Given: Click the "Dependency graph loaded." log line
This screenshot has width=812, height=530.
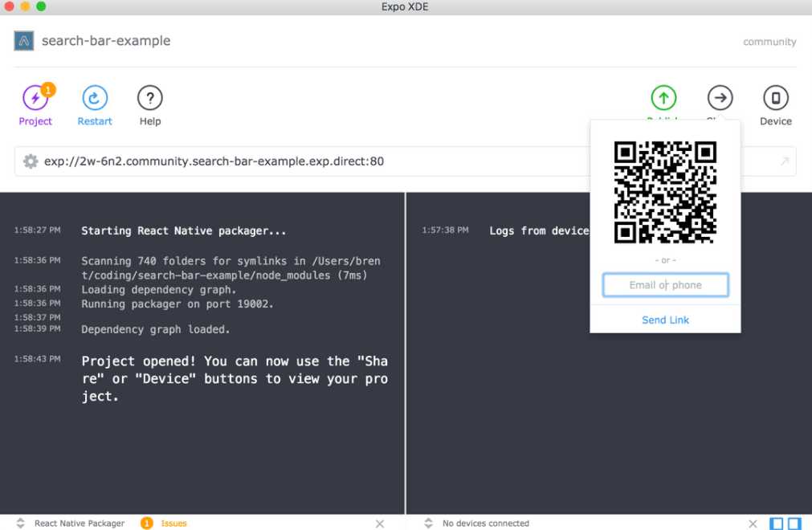Looking at the screenshot, I should click(x=155, y=329).
